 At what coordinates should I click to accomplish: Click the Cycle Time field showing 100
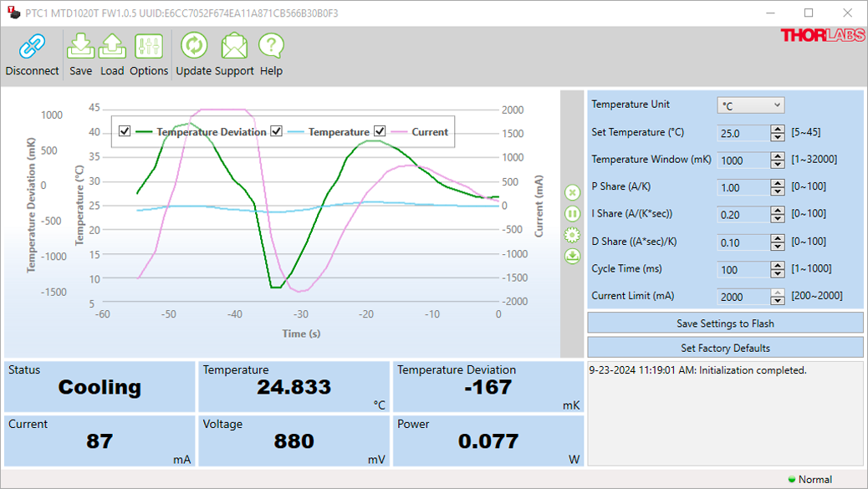point(743,269)
